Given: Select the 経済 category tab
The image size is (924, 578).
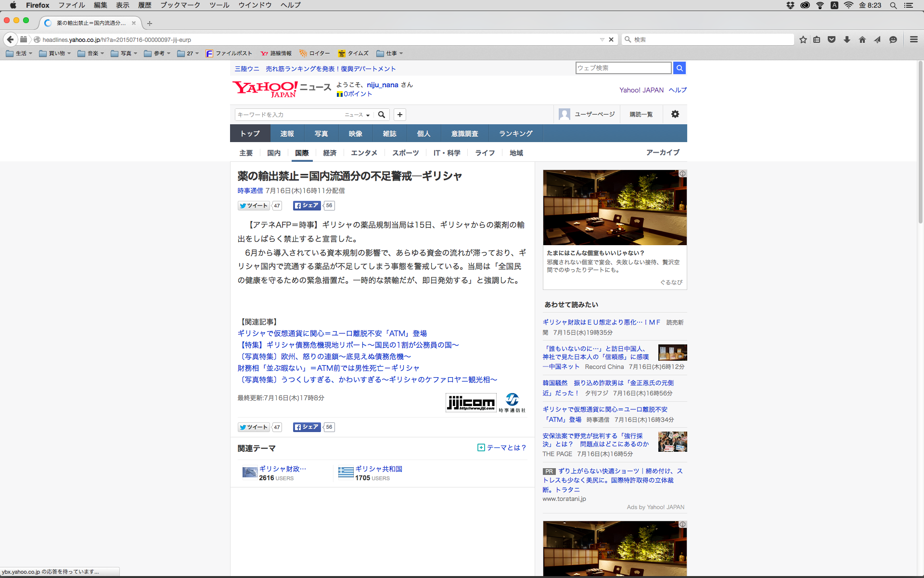Looking at the screenshot, I should 330,153.
